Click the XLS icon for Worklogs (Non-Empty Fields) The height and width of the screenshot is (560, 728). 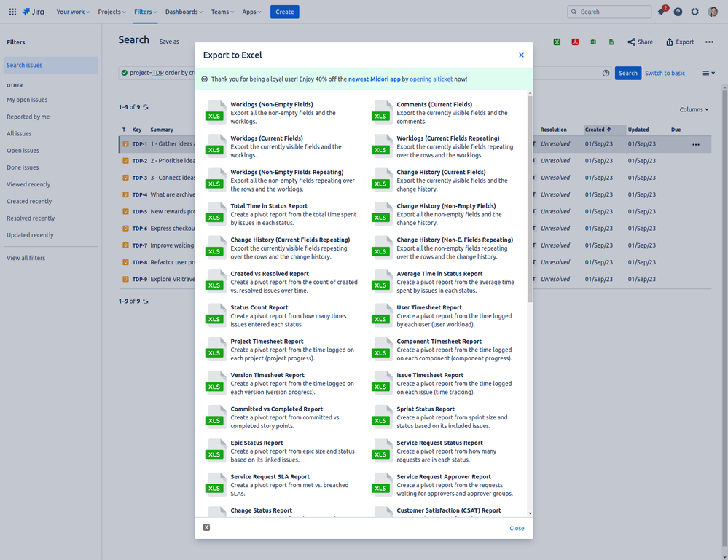[214, 112]
